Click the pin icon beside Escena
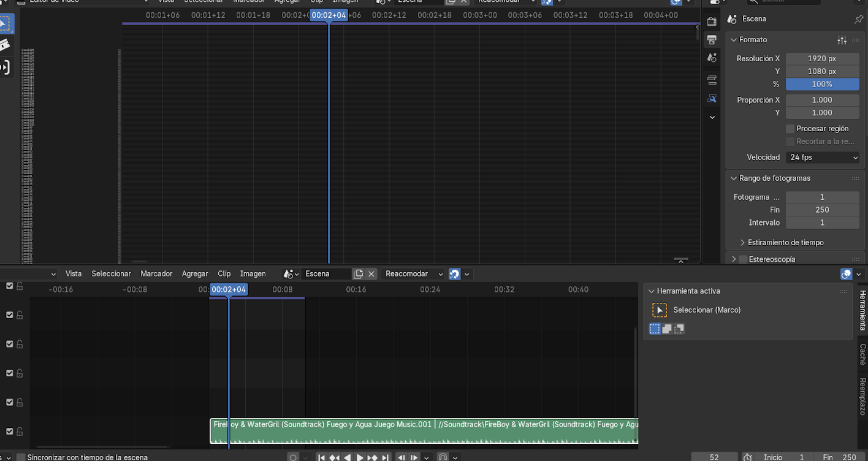 point(858,19)
